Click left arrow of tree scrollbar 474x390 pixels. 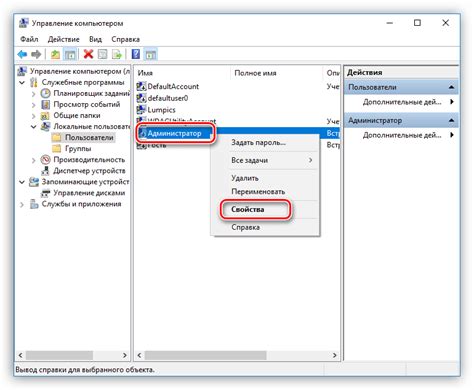click(x=21, y=355)
